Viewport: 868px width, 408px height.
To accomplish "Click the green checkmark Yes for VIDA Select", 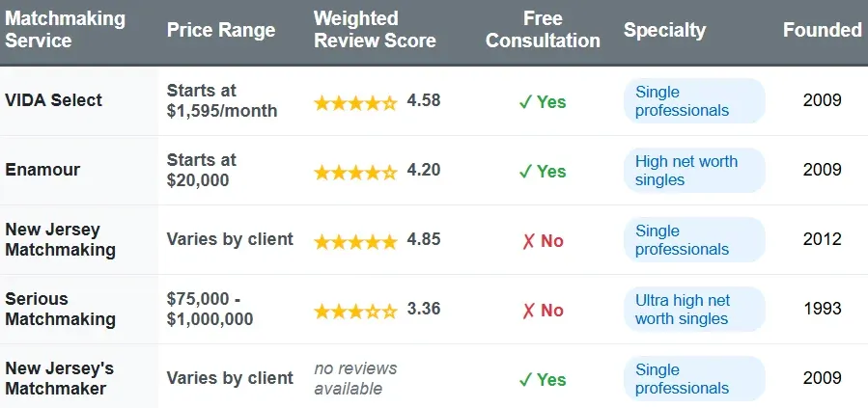I will (x=543, y=102).
